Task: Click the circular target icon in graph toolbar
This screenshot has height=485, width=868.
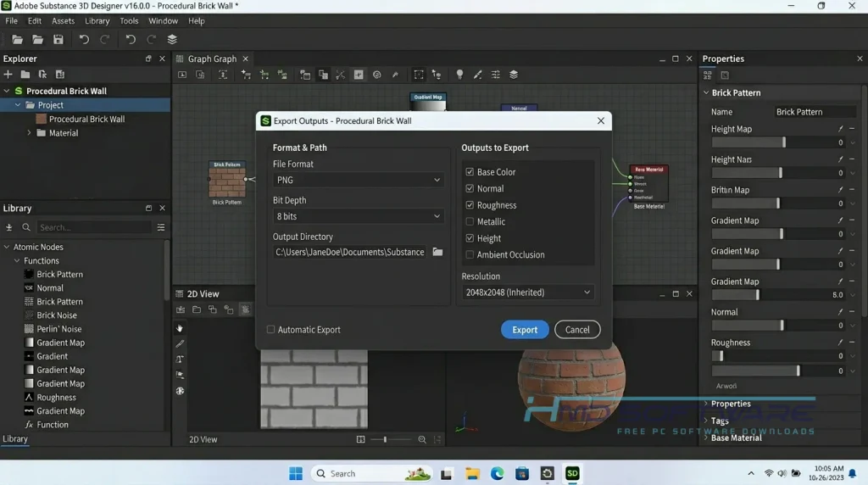Action: [x=377, y=75]
